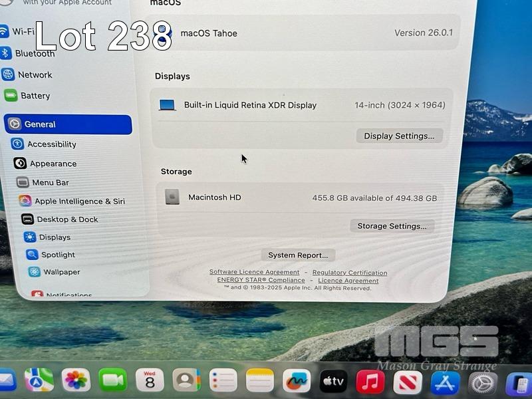The width and height of the screenshot is (532, 399).
Task: Click the Display Settings... button
Action: pyautogui.click(x=399, y=136)
